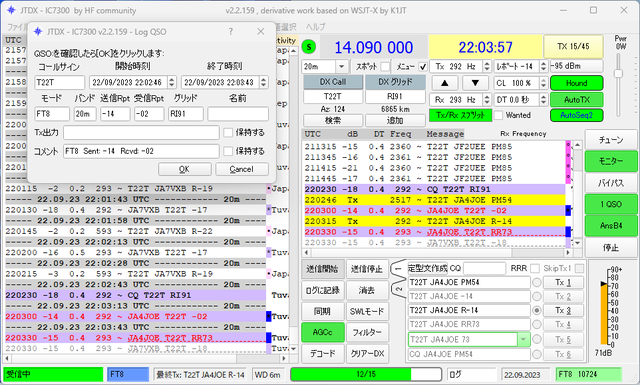Toggle the Hound button
The width and height of the screenshot is (640, 385).
576,83
